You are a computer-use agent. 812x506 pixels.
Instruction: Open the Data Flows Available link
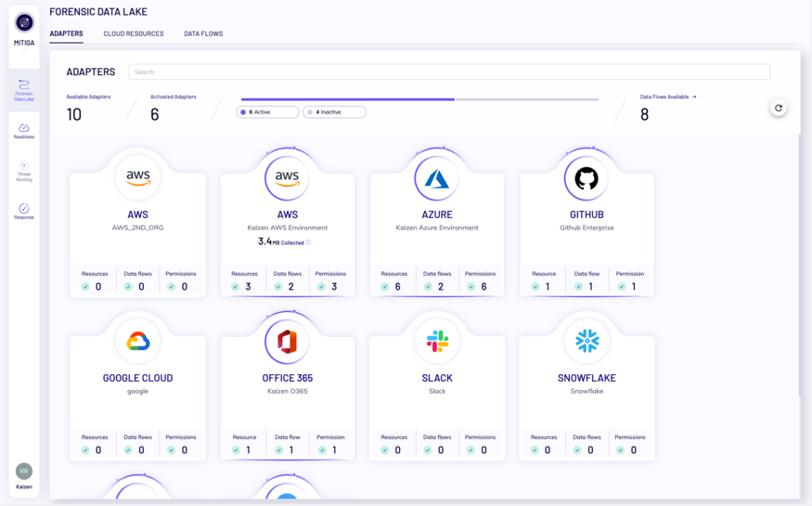click(668, 97)
